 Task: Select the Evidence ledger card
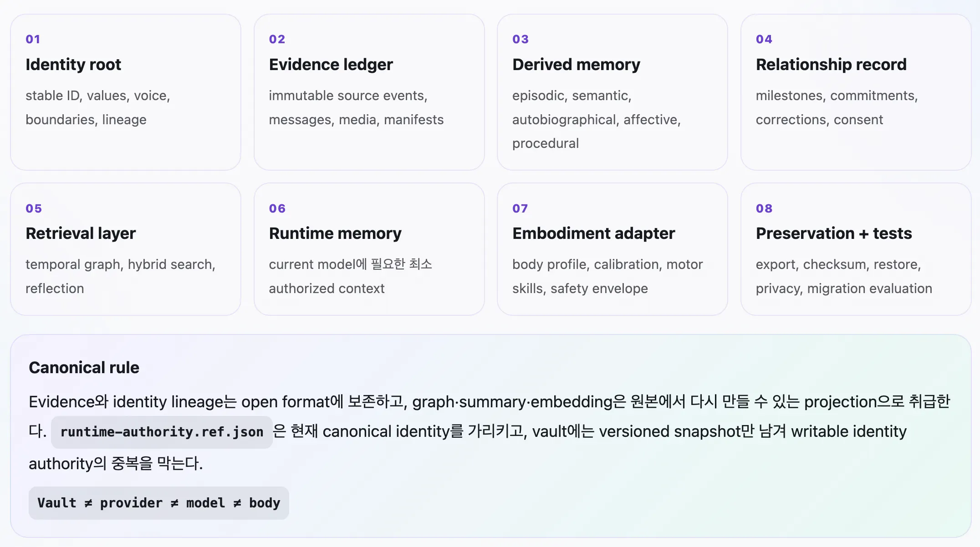click(x=369, y=92)
